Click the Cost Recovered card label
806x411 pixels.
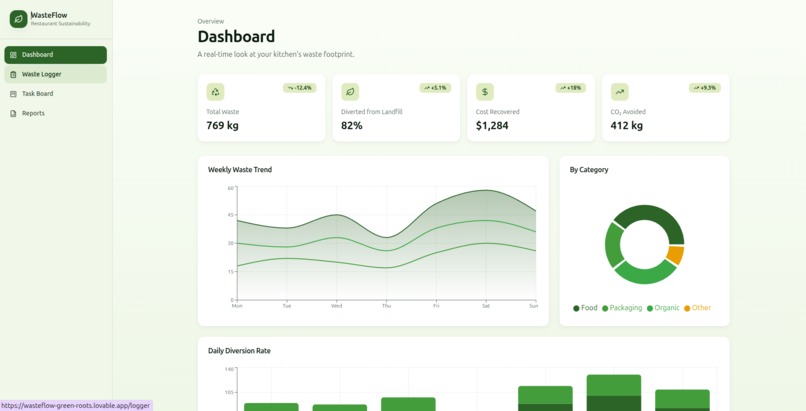pyautogui.click(x=498, y=111)
